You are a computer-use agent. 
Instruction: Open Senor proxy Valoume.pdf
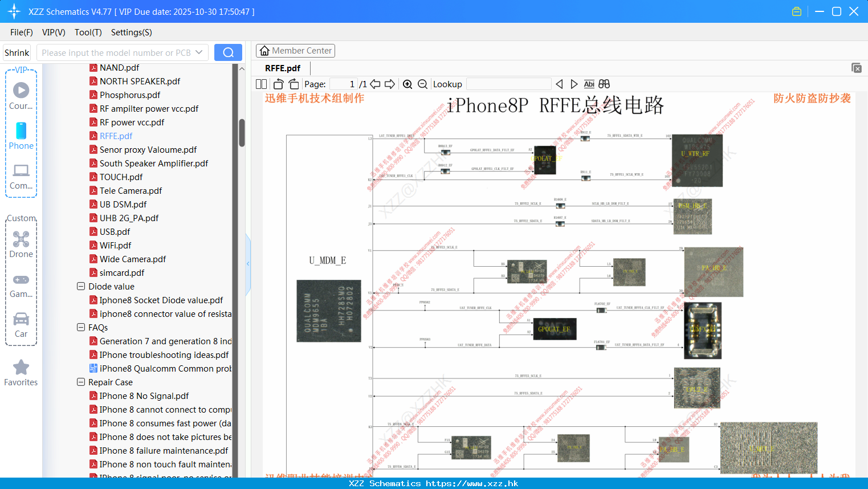tap(148, 149)
